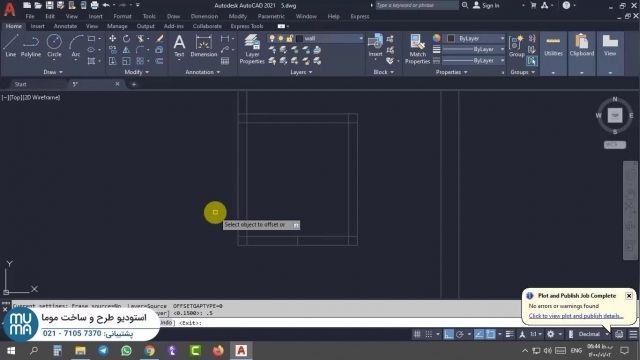Select the Line tool

coord(11,45)
